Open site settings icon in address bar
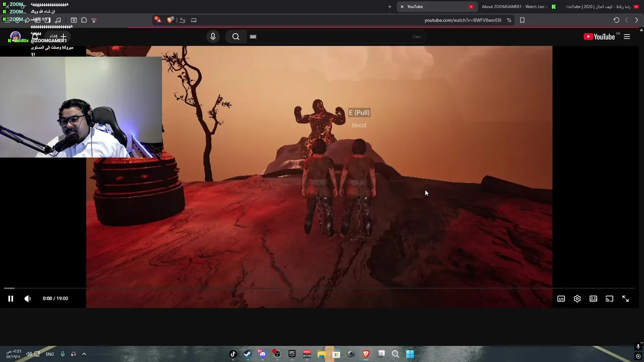 click(509, 20)
